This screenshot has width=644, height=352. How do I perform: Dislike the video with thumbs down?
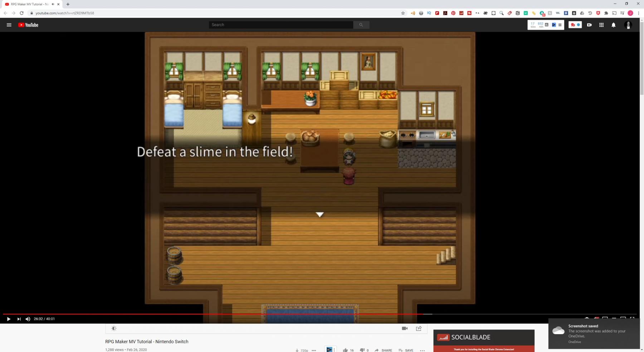362,350
